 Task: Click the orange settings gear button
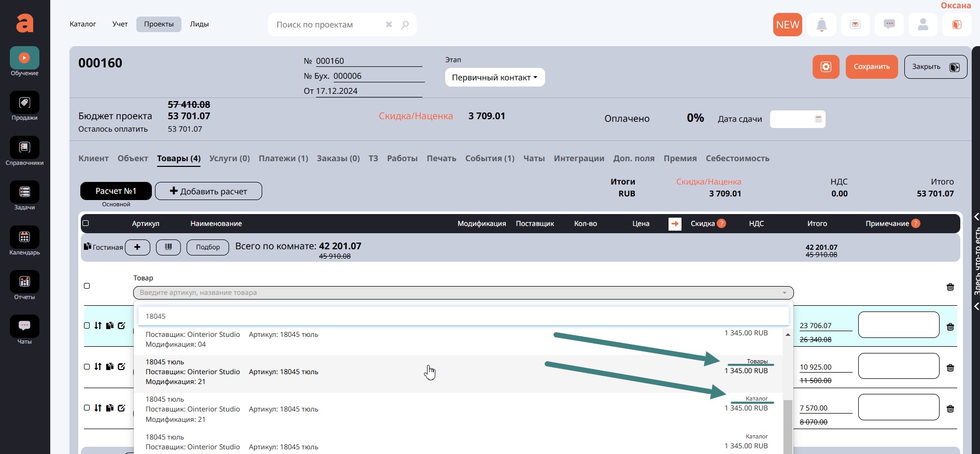(826, 67)
